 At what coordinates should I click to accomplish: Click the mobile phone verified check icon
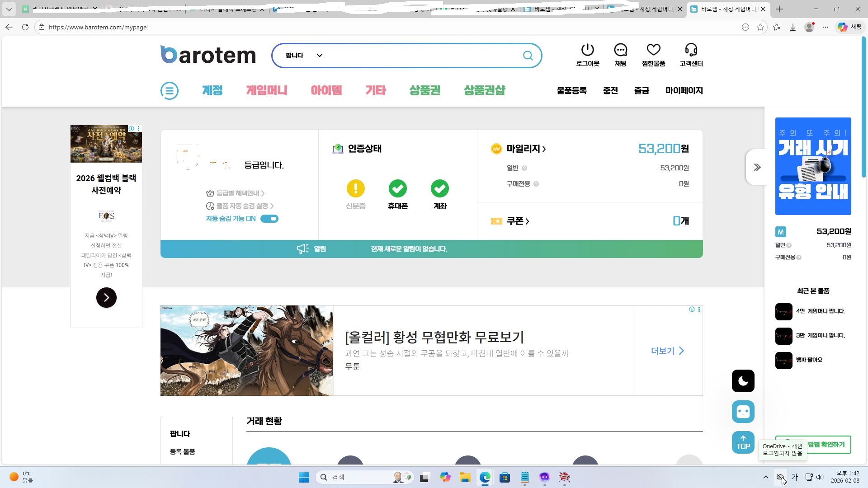coord(398,188)
